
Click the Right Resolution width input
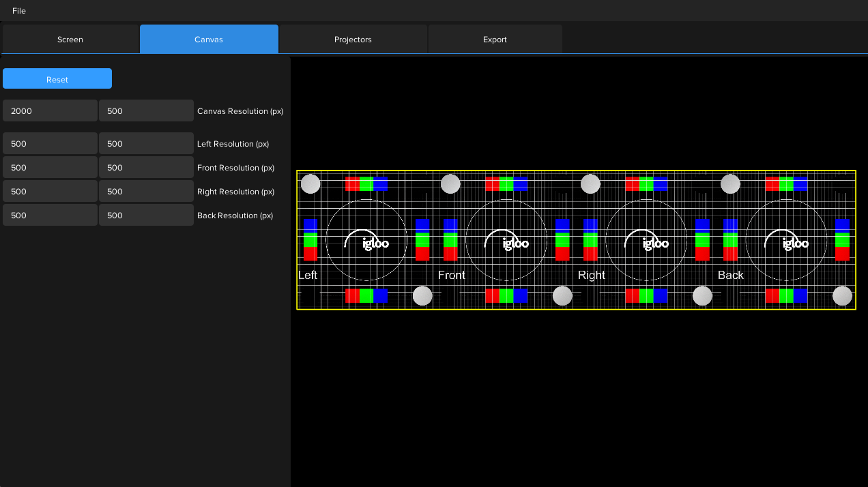[x=50, y=192]
